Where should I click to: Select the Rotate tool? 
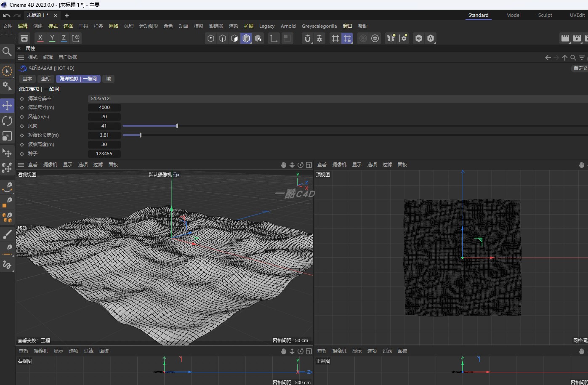click(x=7, y=121)
